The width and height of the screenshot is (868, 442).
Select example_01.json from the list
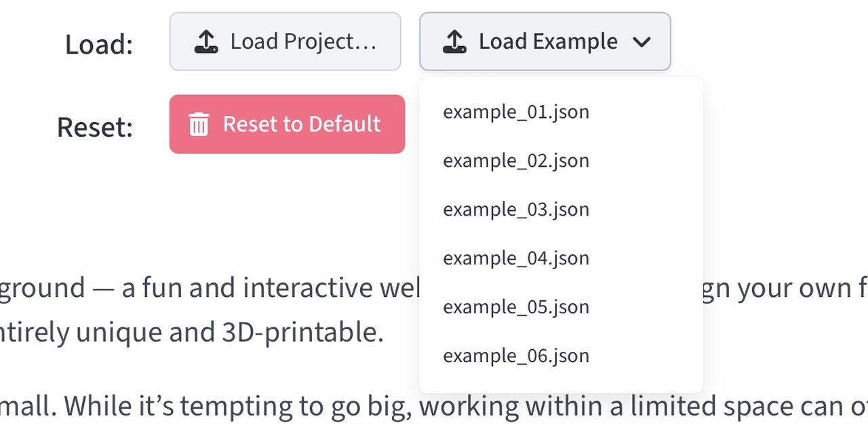tap(516, 112)
